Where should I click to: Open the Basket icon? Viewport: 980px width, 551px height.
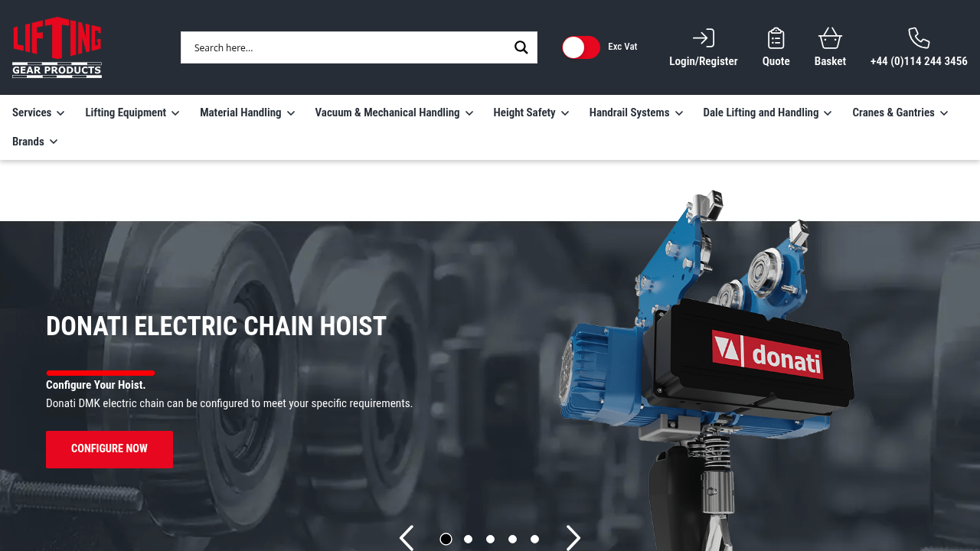(830, 38)
